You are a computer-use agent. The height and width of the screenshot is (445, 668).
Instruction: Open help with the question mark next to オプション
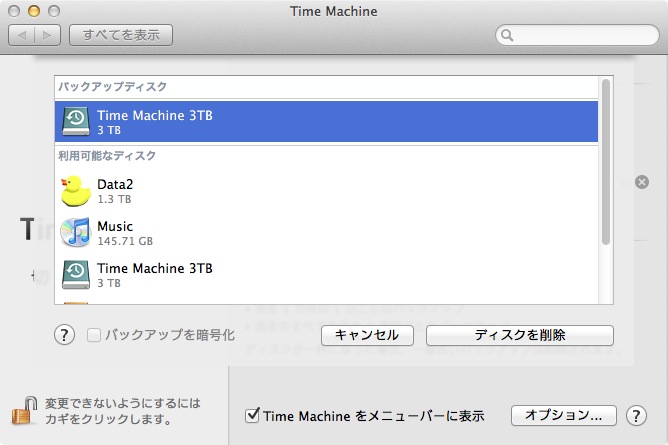click(x=636, y=415)
